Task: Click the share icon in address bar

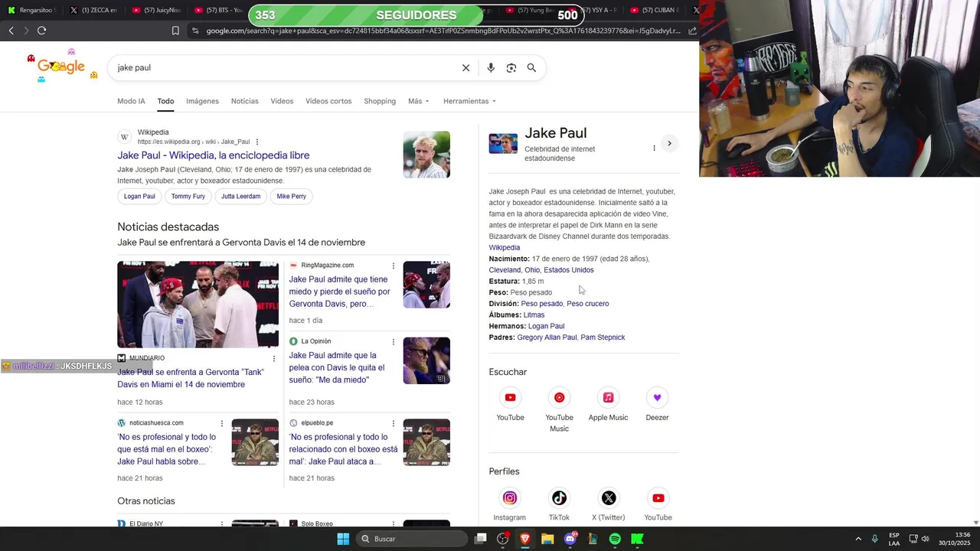Action: pyautogui.click(x=692, y=31)
